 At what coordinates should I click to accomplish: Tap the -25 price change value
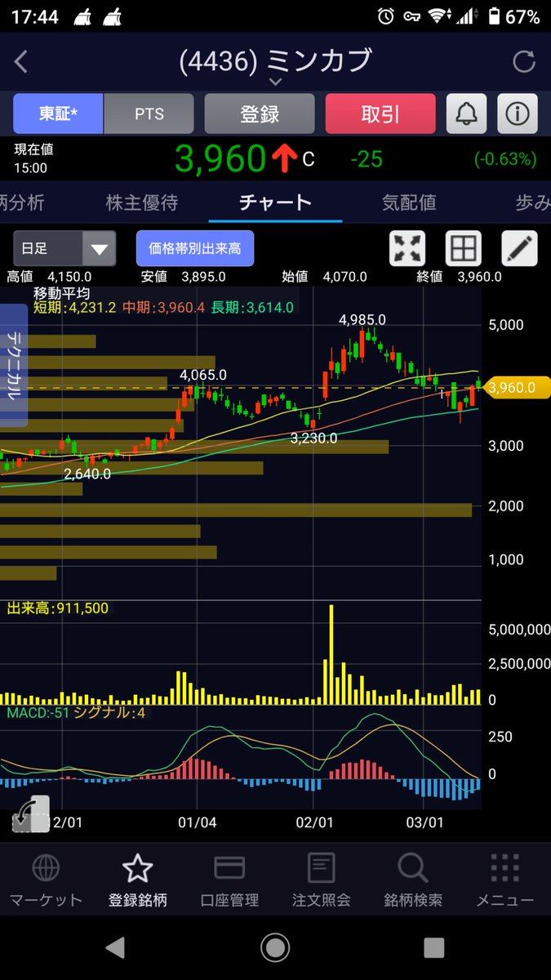(x=366, y=158)
